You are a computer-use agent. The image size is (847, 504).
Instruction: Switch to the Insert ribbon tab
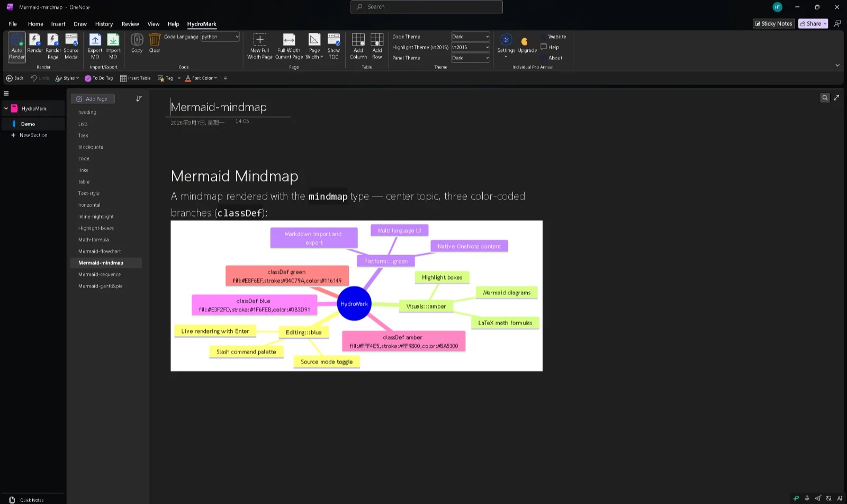pos(58,24)
